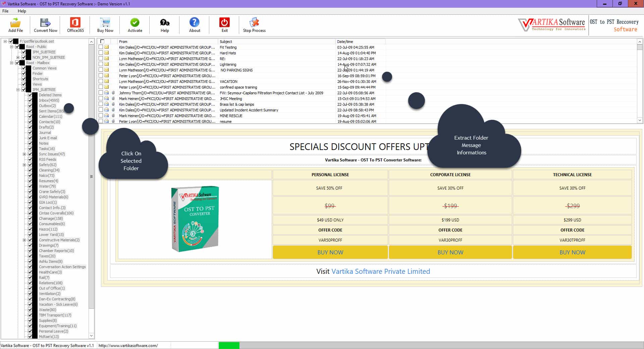Open the Add File tool
The image size is (644, 349).
point(15,25)
